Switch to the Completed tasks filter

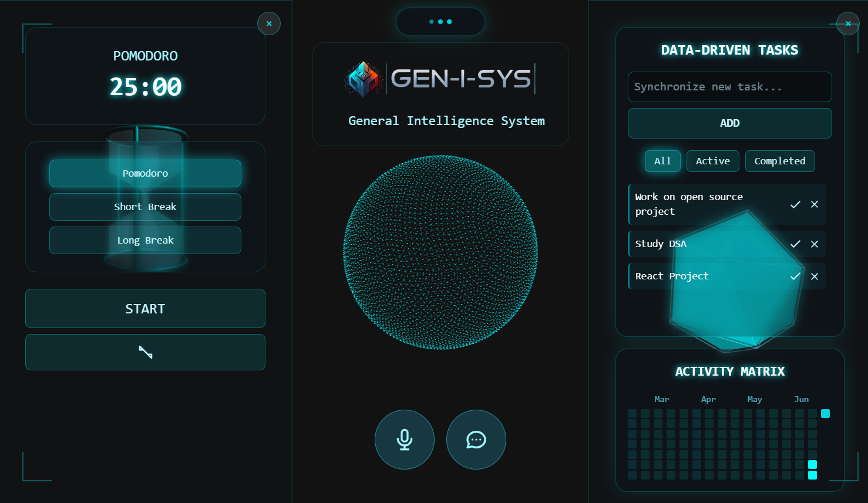click(779, 161)
